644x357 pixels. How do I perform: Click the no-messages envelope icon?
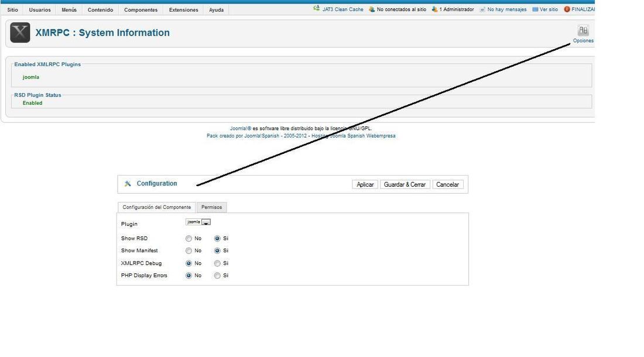482,9
